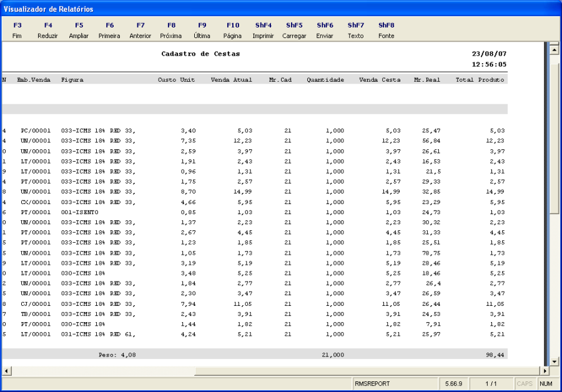Open F10 Página page selector

tap(233, 30)
